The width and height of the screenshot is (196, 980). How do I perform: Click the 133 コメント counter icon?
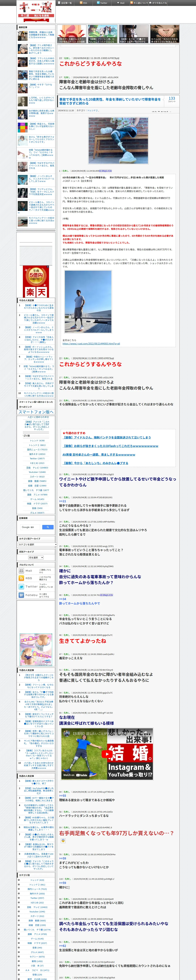(x=172, y=99)
